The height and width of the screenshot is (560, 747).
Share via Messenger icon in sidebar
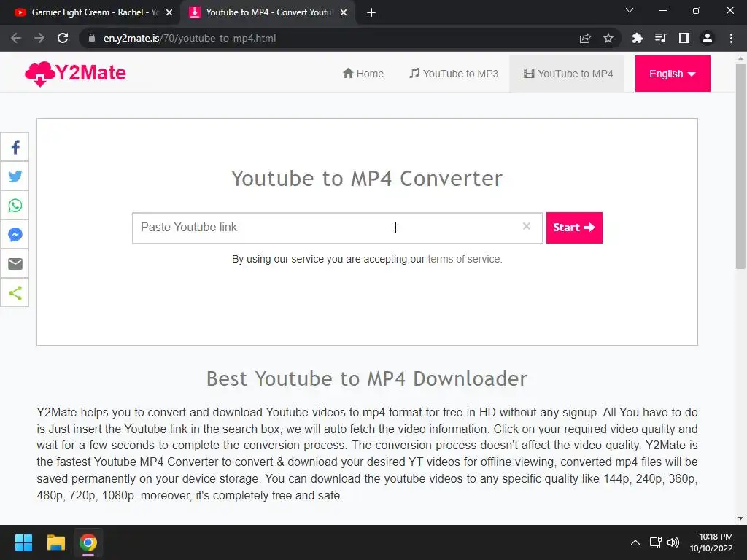click(x=15, y=234)
